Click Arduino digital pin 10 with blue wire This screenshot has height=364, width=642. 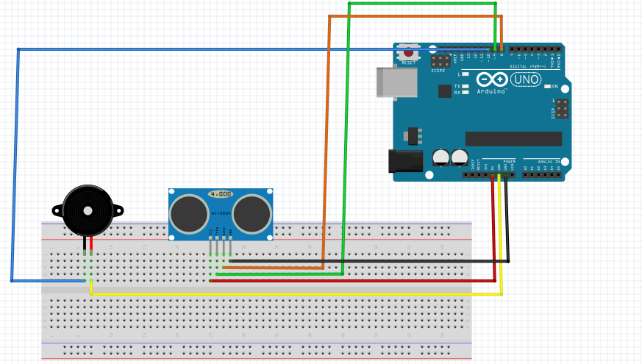pos(488,49)
